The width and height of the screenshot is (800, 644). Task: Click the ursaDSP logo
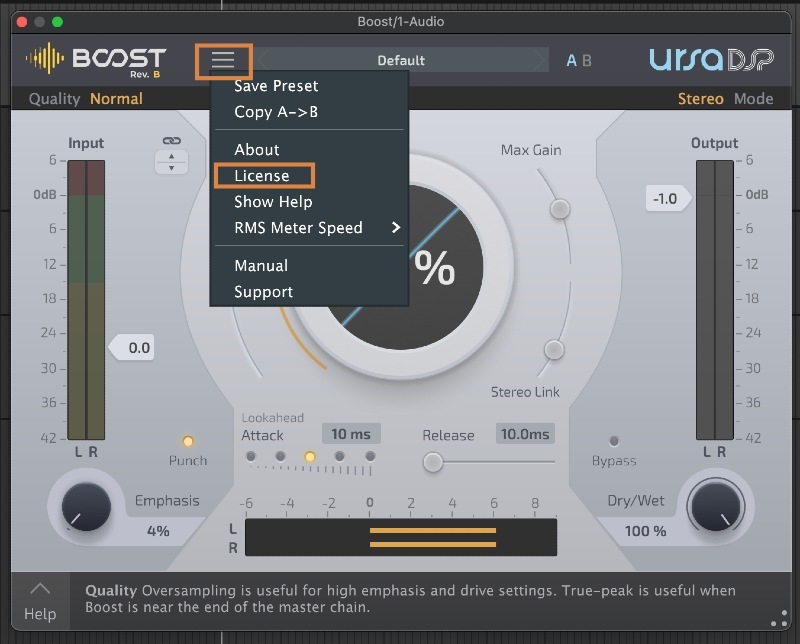pos(711,60)
